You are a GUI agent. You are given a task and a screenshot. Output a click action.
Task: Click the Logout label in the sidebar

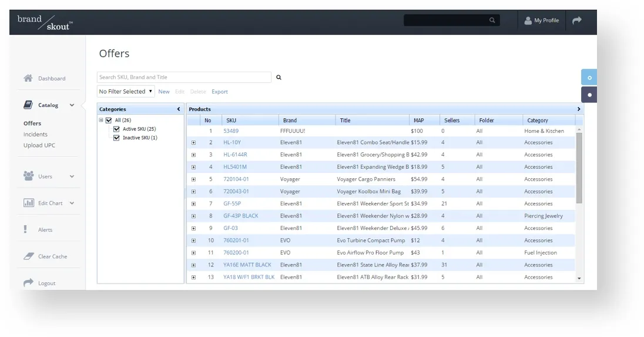[x=47, y=283]
